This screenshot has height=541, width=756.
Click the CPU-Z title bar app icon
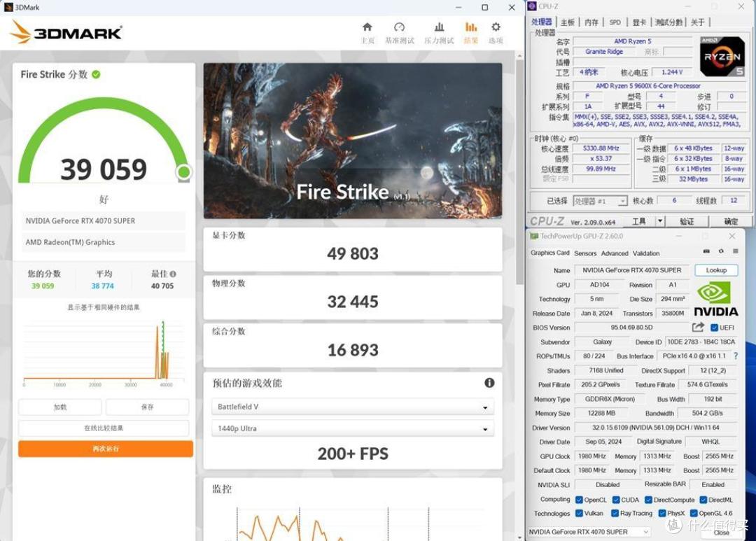pyautogui.click(x=532, y=6)
